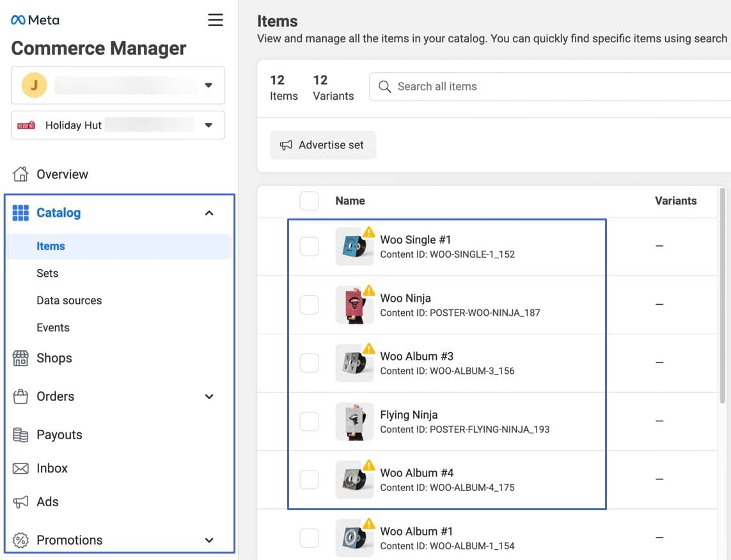Navigate to Shops section
The width and height of the screenshot is (731, 560).
pos(54,358)
